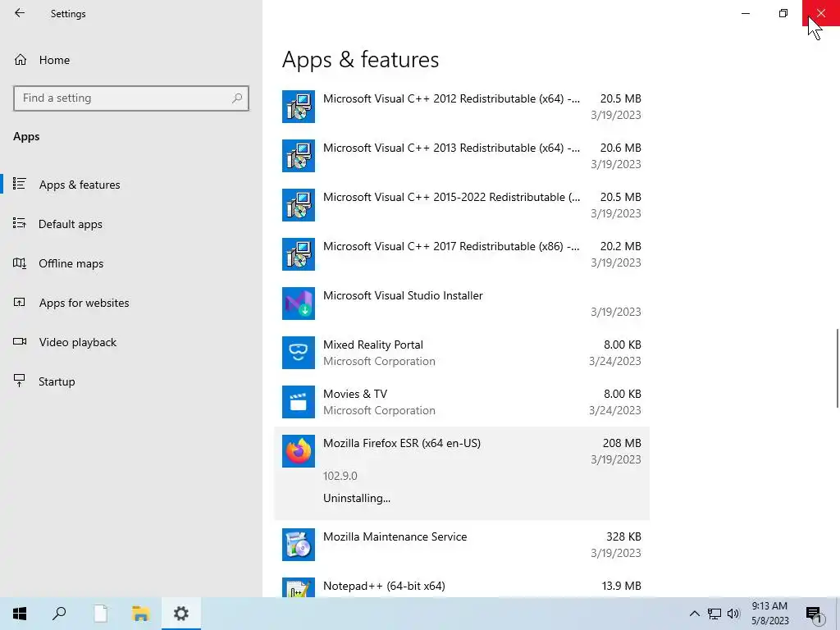Click Microsoft Corporation under Movies & TV
This screenshot has height=630, width=840.
click(379, 411)
